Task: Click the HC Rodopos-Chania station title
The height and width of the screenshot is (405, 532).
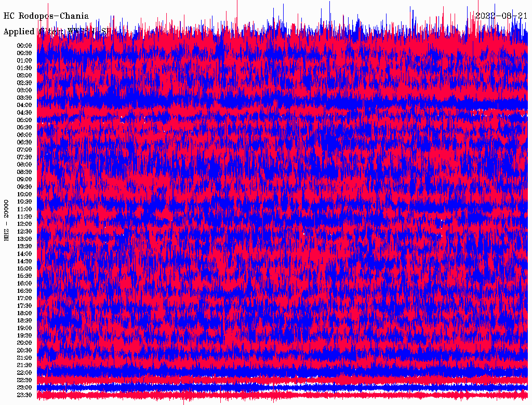Action: [46, 16]
